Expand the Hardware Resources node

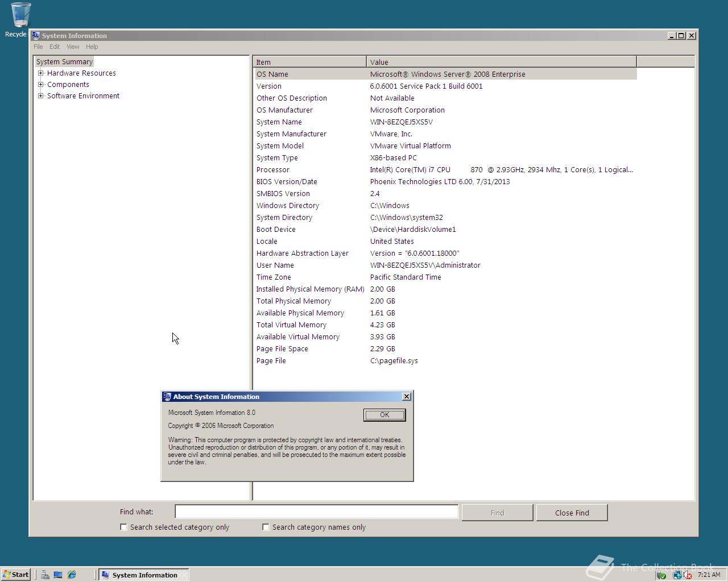[x=40, y=73]
